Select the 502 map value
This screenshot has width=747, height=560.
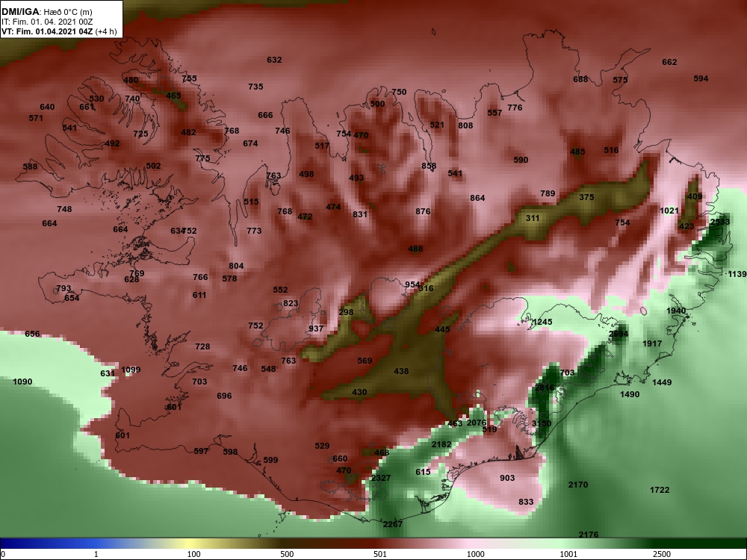[153, 166]
